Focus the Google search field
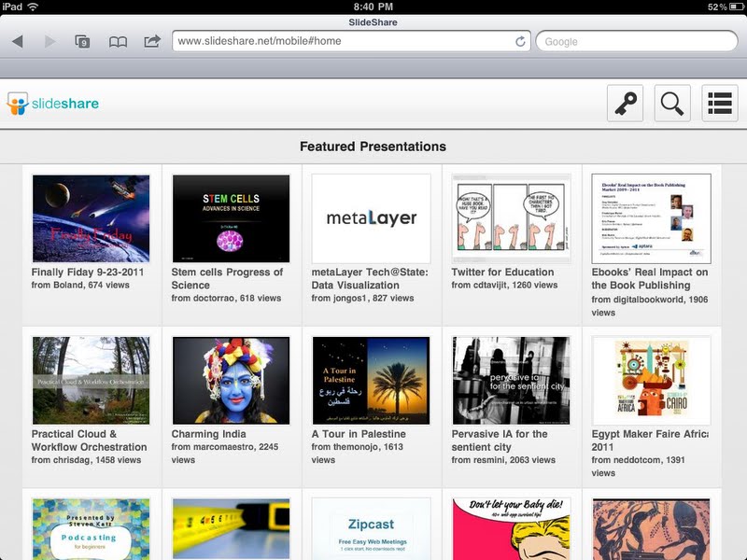The width and height of the screenshot is (747, 560). coord(637,41)
